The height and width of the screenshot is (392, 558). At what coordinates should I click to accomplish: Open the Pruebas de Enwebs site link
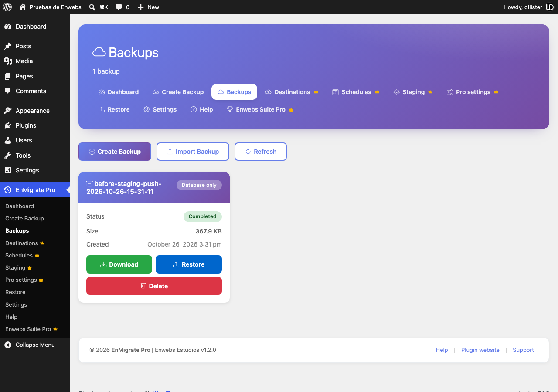pyautogui.click(x=51, y=7)
